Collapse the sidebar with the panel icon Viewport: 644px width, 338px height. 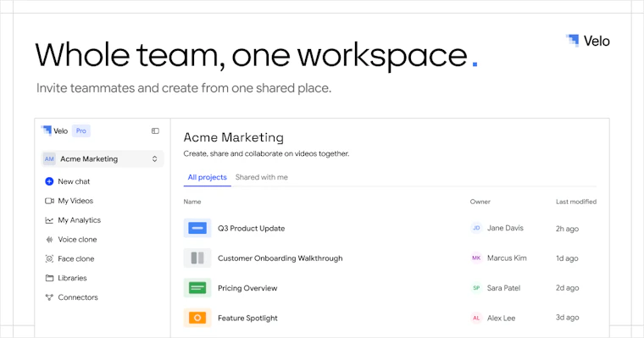click(x=155, y=131)
